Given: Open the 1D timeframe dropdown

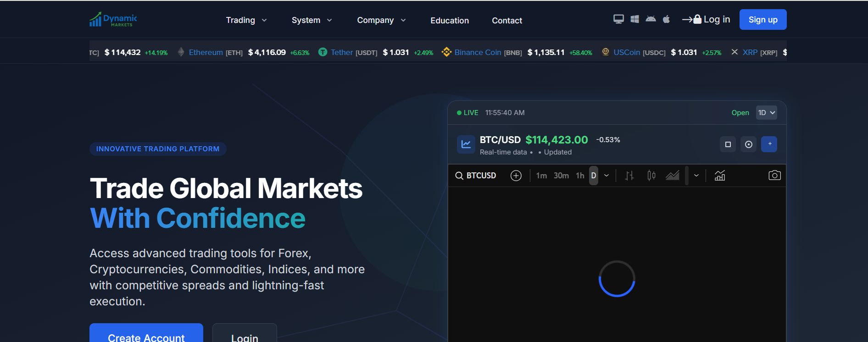Looking at the screenshot, I should tap(766, 113).
